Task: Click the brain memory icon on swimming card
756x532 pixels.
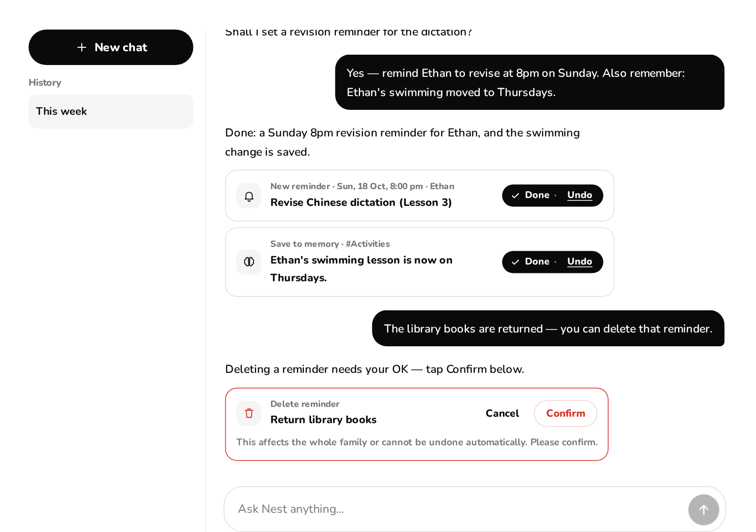Action: (249, 262)
